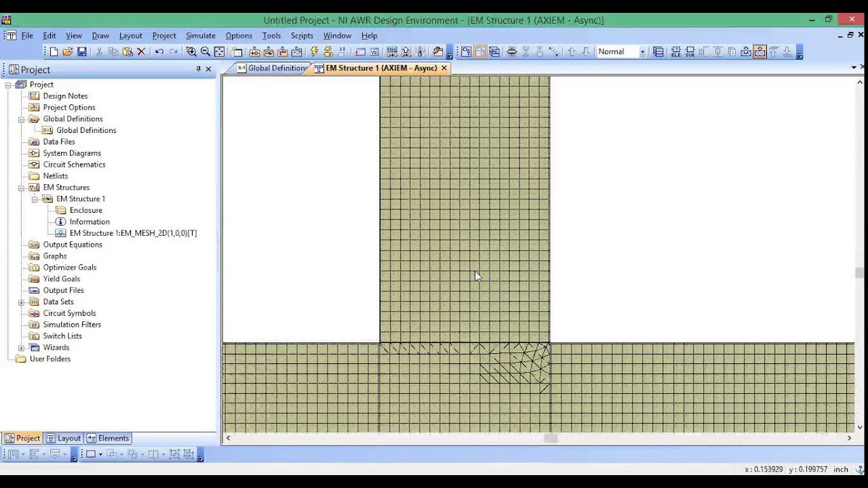Viewport: 868px width, 488px height.
Task: Click the ELE element properties icon
Action: [x=676, y=52]
